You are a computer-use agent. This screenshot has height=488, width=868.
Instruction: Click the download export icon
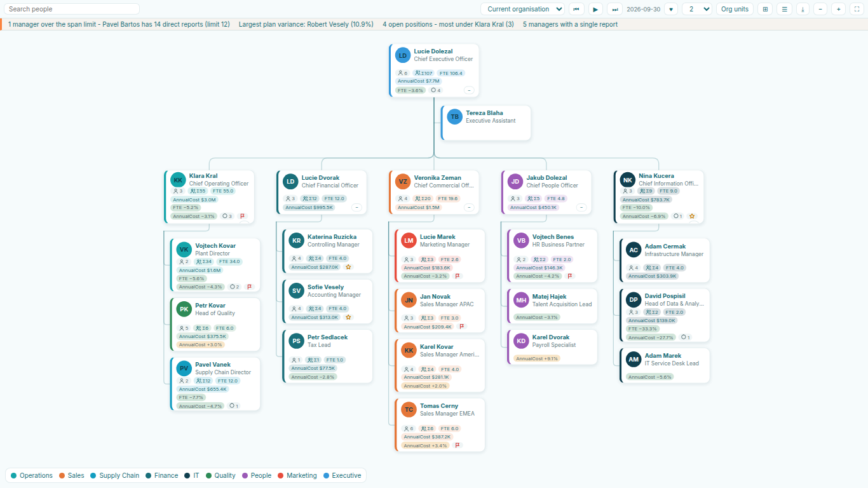coord(803,9)
